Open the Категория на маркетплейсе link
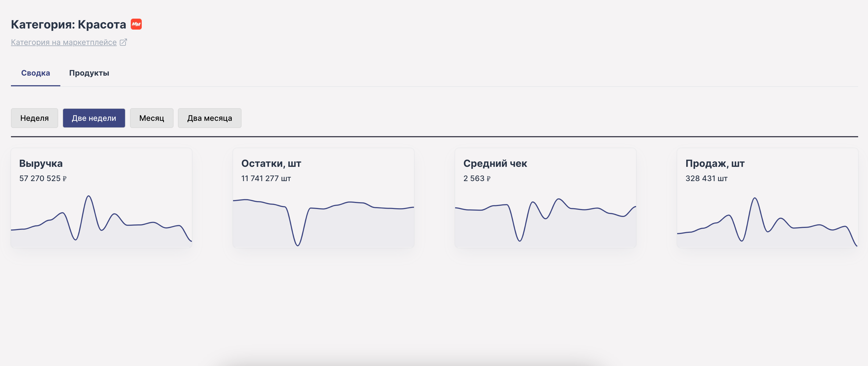This screenshot has height=366, width=868. coord(64,42)
